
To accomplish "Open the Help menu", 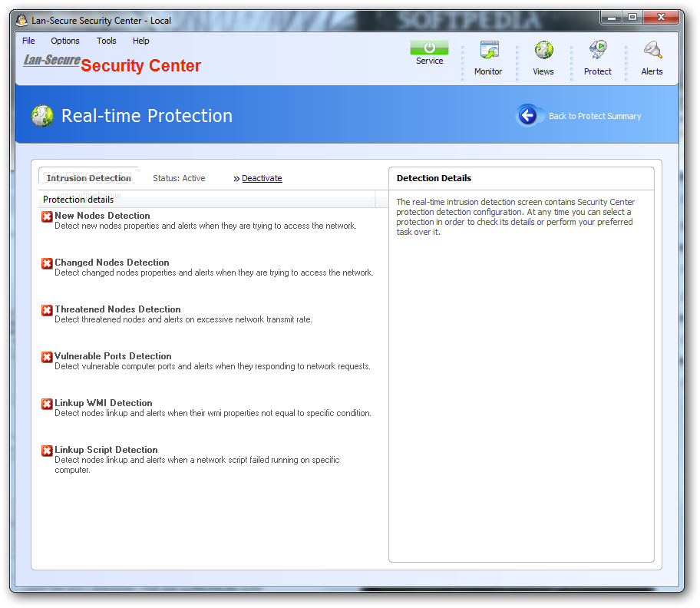I will coord(140,41).
